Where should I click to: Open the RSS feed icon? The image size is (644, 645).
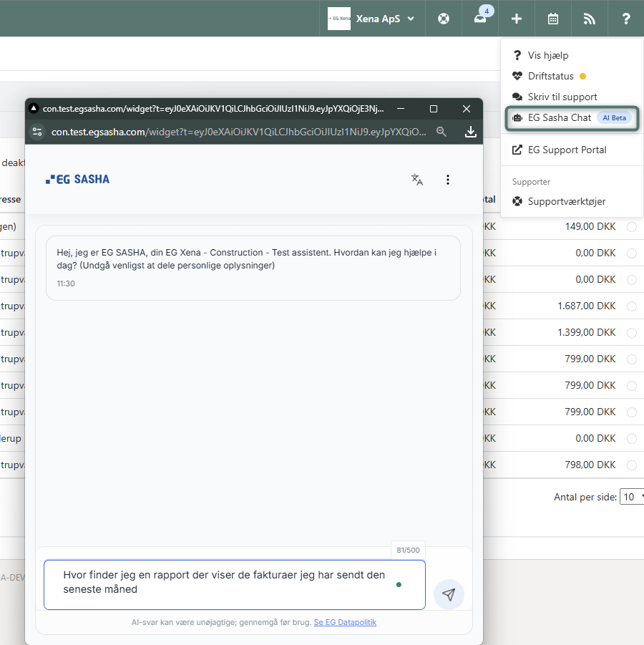tap(590, 19)
